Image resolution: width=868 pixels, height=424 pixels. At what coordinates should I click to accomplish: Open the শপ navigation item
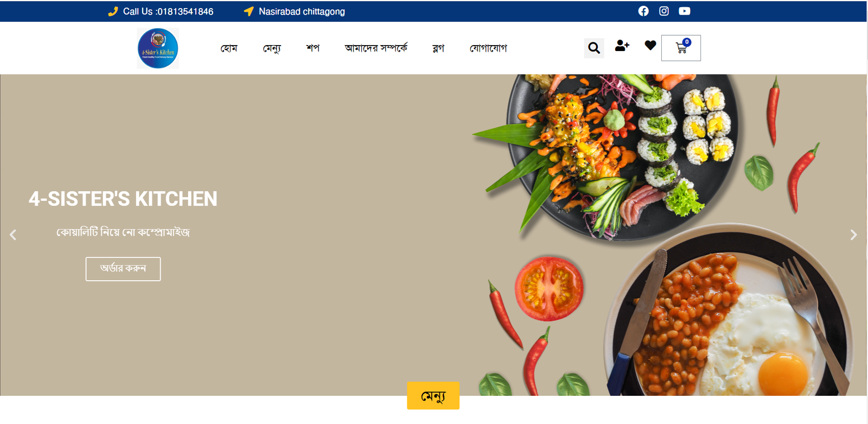click(x=313, y=48)
